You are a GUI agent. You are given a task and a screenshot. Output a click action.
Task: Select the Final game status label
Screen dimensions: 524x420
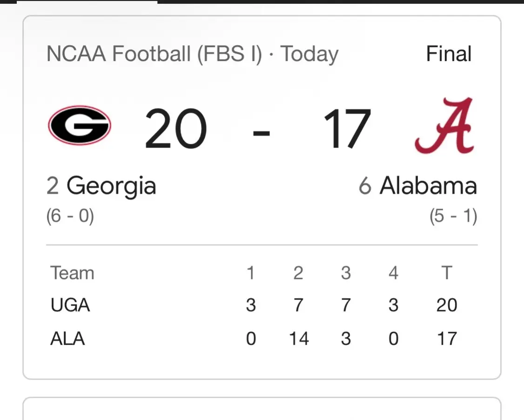coord(449,54)
